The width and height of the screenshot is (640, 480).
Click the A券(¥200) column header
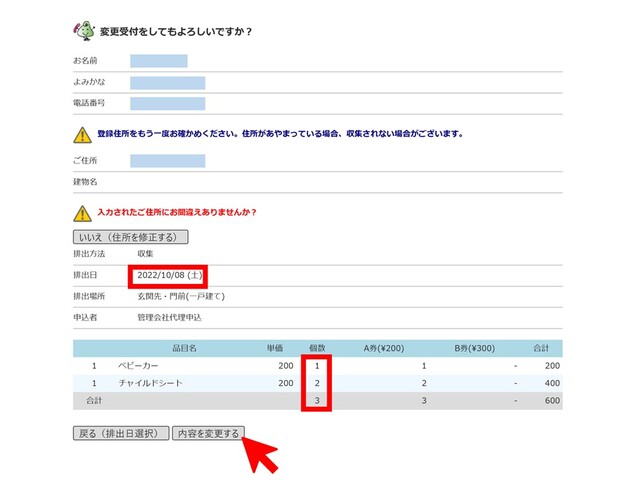point(384,348)
